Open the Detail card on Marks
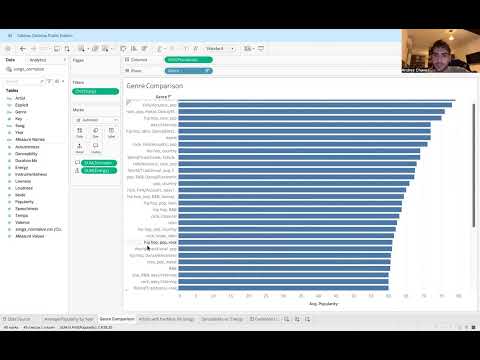This screenshot has width=480, height=360. tap(80, 148)
